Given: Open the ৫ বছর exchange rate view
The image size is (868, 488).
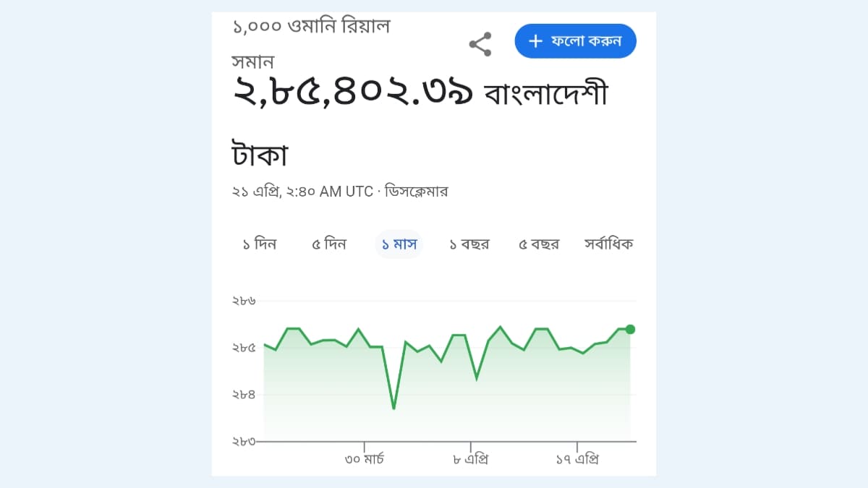Looking at the screenshot, I should (538, 244).
